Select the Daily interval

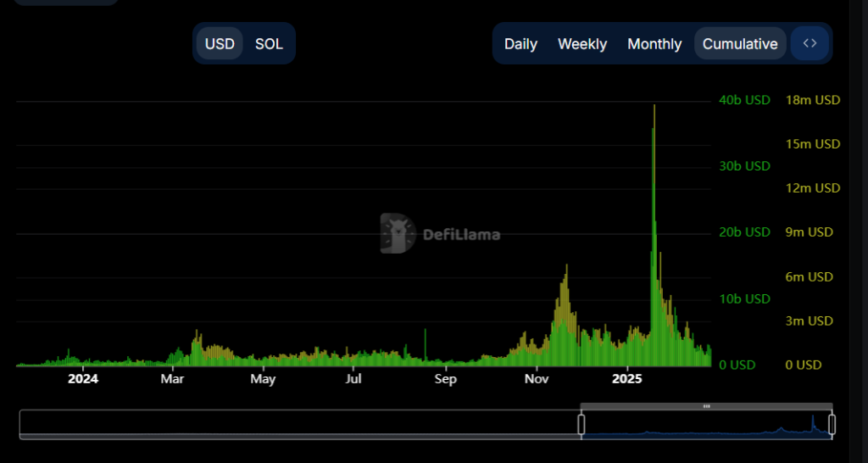click(521, 44)
